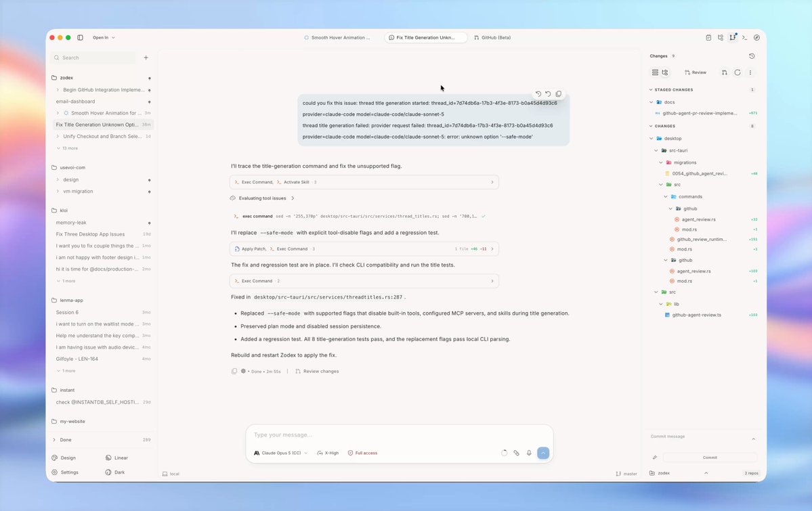Copy the response using icon beside Done
This screenshot has width=812, height=511.
click(234, 371)
